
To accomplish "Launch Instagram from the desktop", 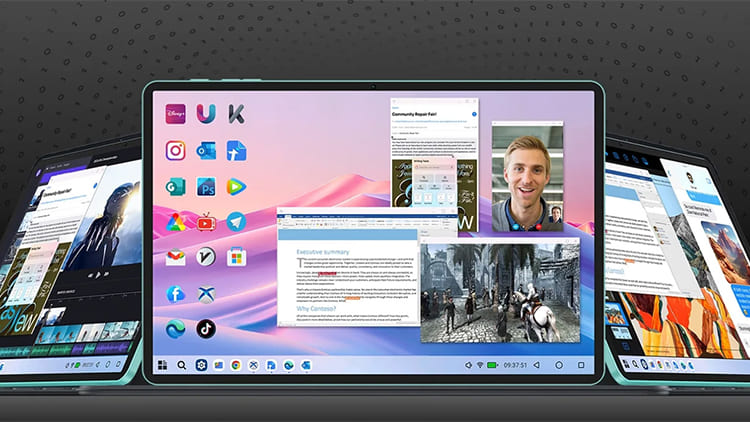I will point(175,151).
